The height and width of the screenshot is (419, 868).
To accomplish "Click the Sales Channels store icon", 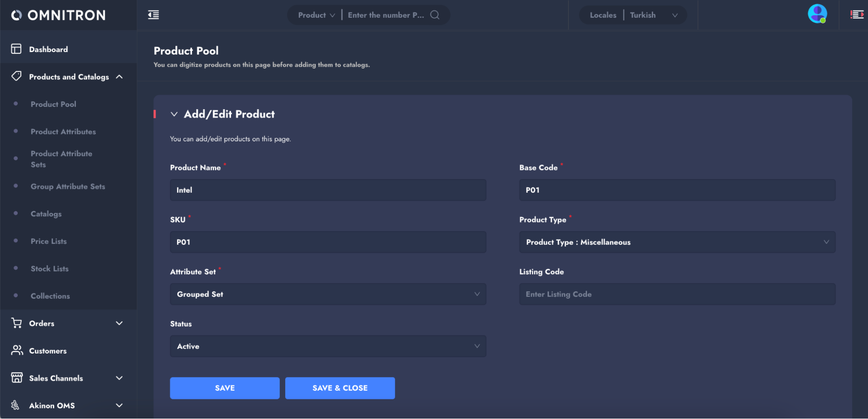I will tap(17, 378).
